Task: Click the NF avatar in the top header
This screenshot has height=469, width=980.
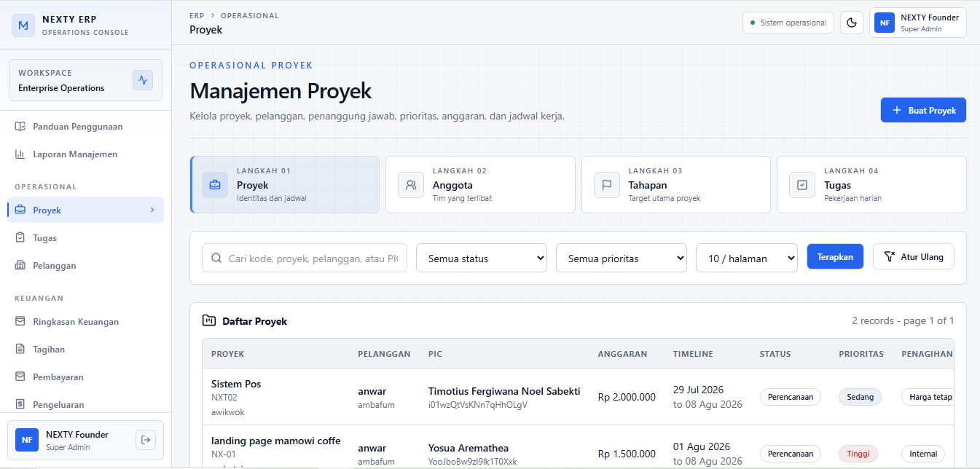Action: pyautogui.click(x=885, y=23)
